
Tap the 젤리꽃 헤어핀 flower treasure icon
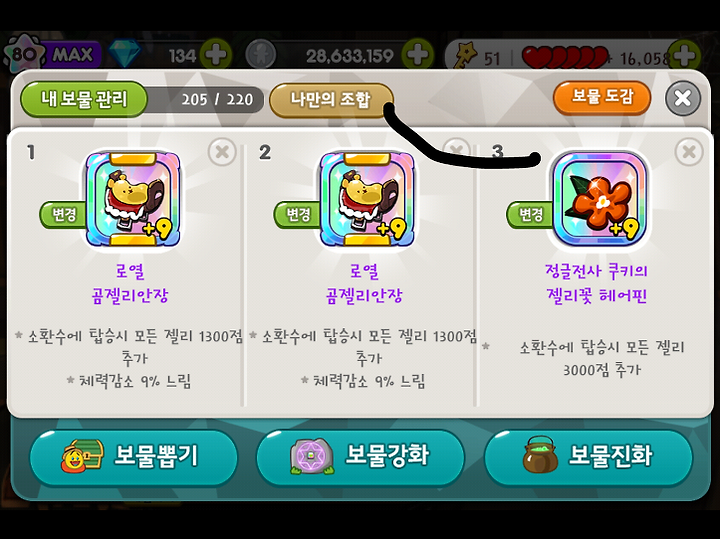(x=599, y=199)
